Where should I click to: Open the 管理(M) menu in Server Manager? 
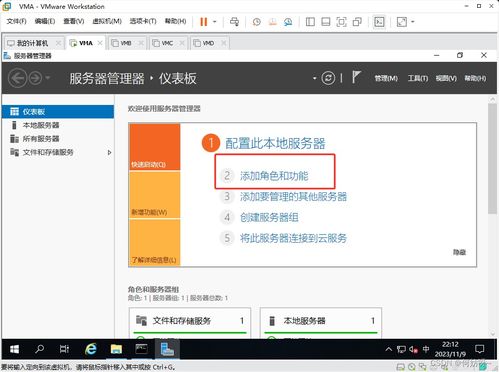386,78
